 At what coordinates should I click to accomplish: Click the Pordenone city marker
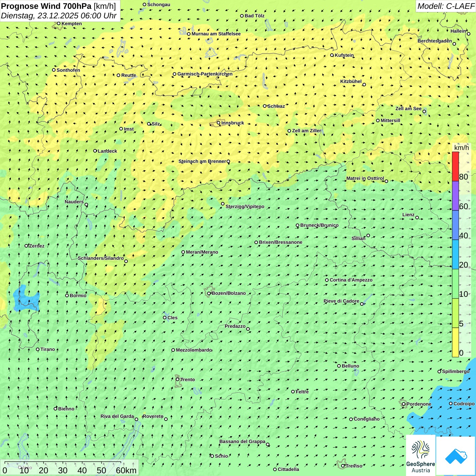pos(404,404)
